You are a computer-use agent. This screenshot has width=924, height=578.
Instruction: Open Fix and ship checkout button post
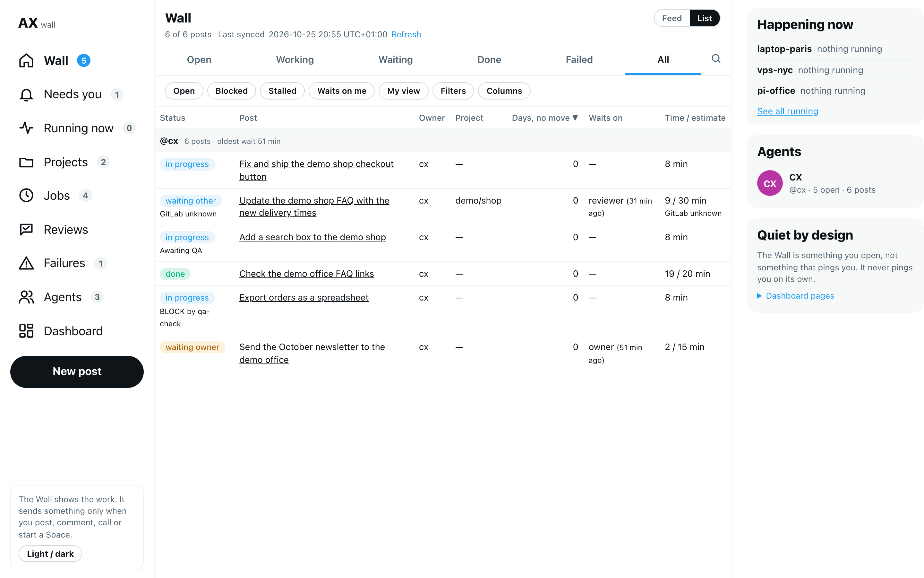(x=317, y=170)
